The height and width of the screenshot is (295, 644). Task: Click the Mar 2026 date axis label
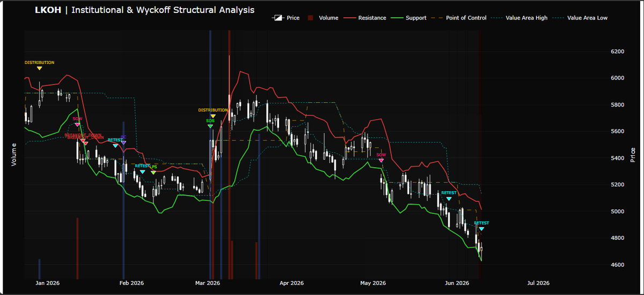pyautogui.click(x=208, y=283)
